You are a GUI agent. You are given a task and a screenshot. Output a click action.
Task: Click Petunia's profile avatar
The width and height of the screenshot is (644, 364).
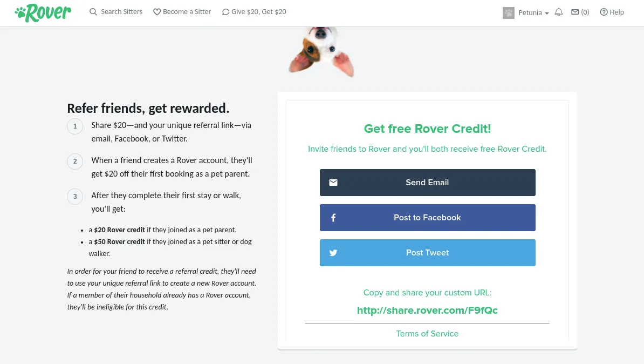pos(509,13)
